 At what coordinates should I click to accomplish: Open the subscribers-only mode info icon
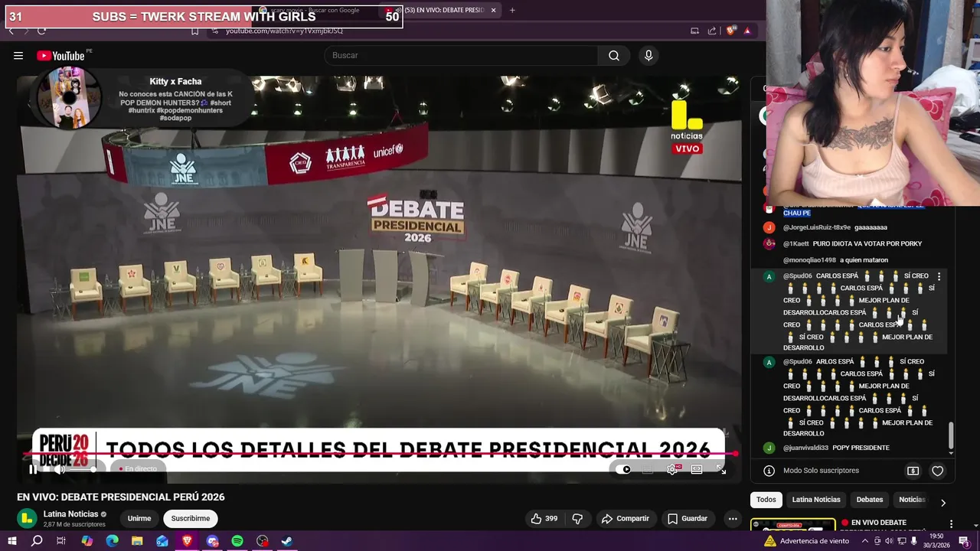click(769, 471)
